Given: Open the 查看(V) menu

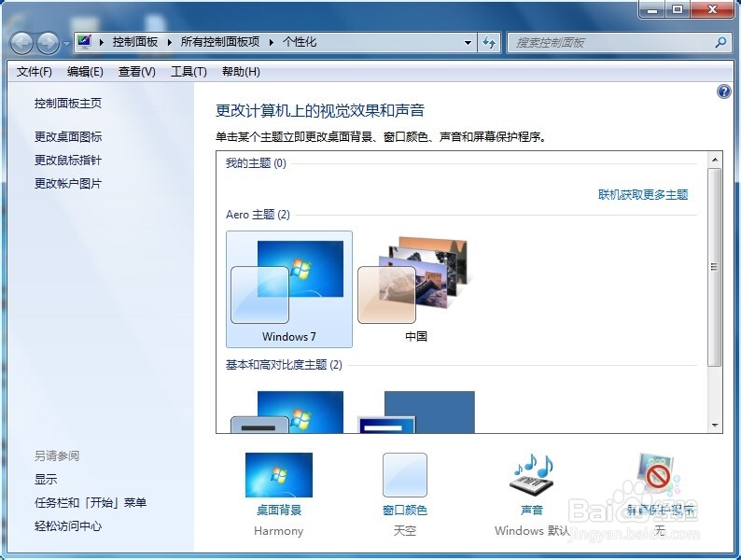Looking at the screenshot, I should (x=136, y=72).
